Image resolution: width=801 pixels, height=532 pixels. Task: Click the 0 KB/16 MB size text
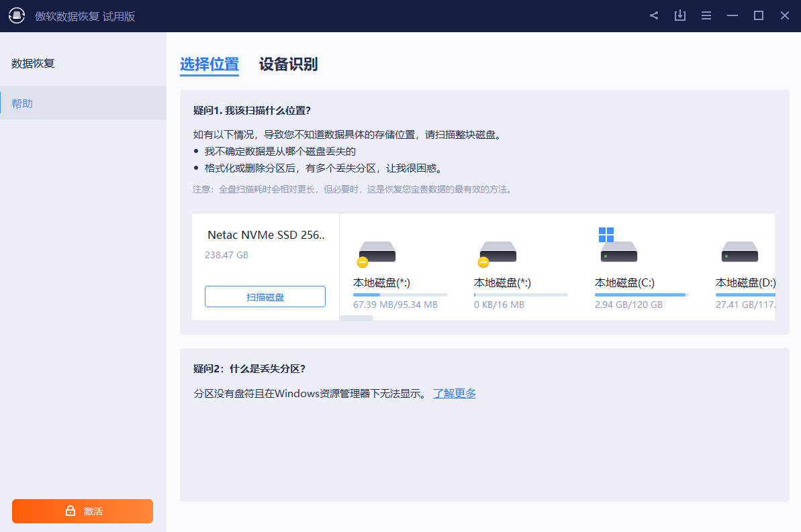[499, 305]
